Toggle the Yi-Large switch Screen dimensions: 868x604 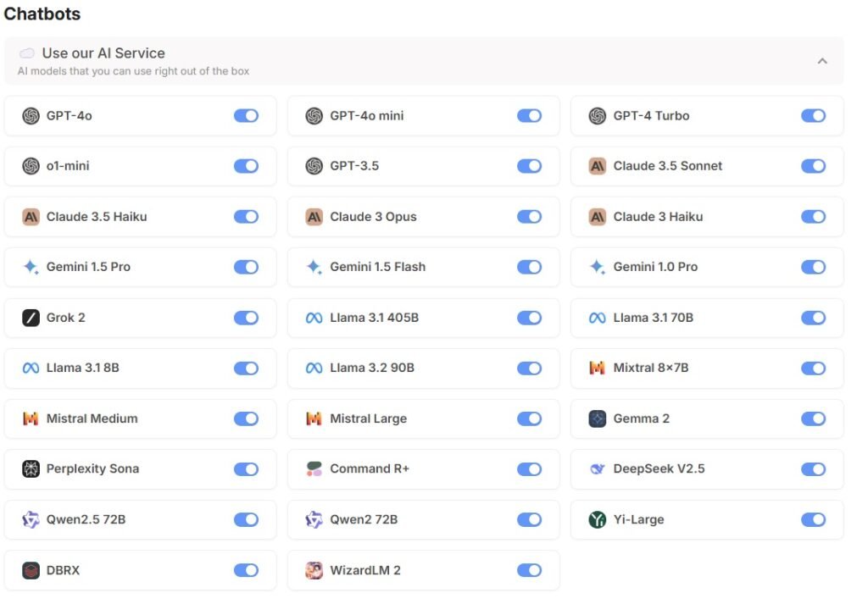pos(814,520)
